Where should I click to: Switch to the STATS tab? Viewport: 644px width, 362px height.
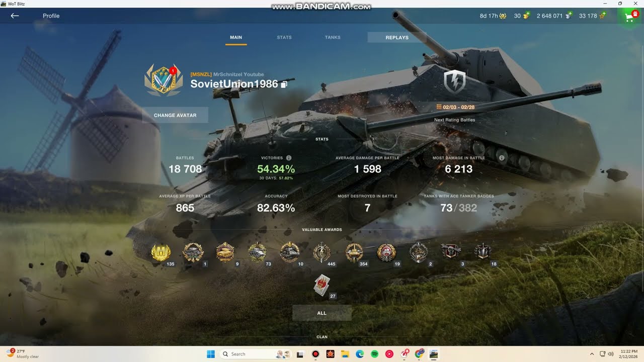[284, 37]
